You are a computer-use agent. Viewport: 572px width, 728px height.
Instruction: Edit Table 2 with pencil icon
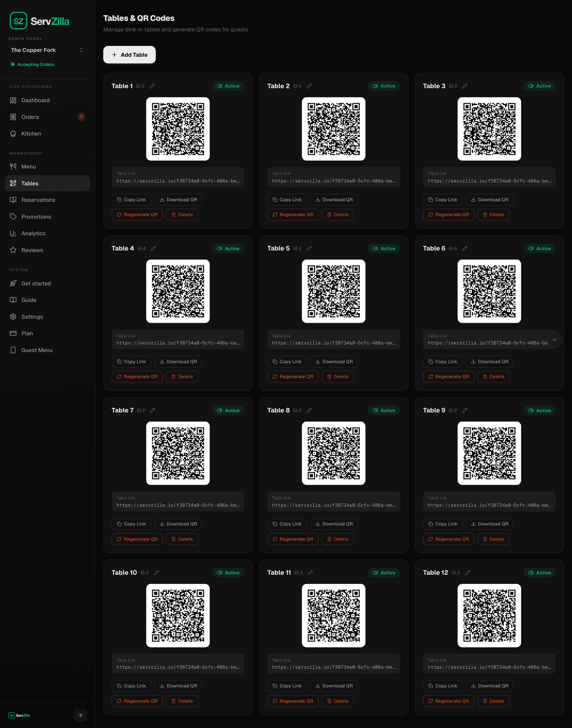(x=309, y=86)
